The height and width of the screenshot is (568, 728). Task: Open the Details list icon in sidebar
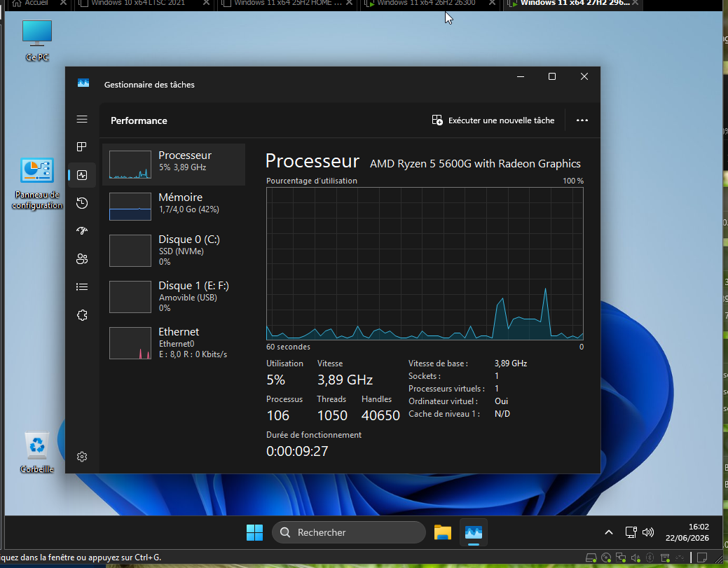tap(82, 286)
